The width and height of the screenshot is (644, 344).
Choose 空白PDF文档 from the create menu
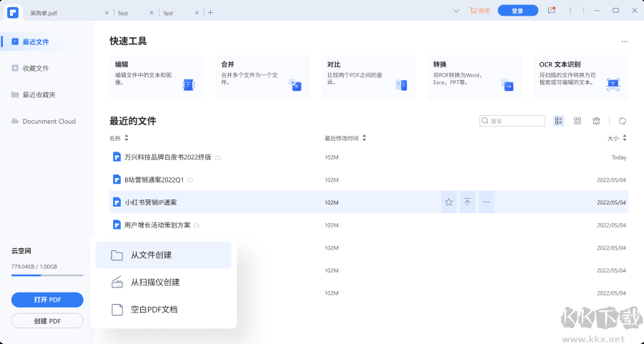[x=154, y=310]
